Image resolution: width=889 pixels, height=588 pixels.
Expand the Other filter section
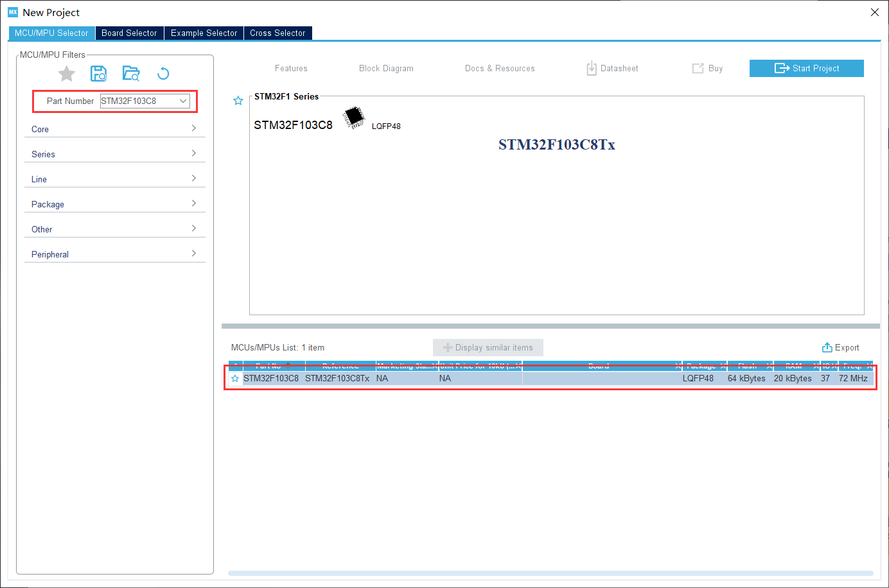tap(114, 229)
